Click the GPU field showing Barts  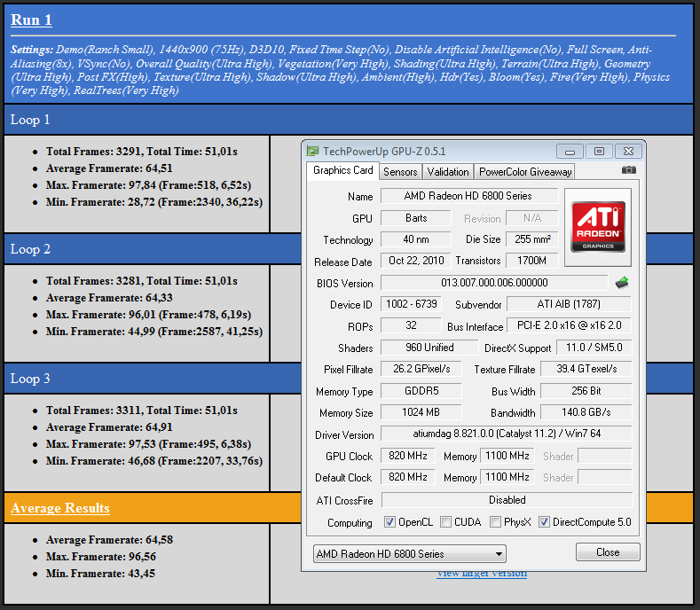click(415, 218)
